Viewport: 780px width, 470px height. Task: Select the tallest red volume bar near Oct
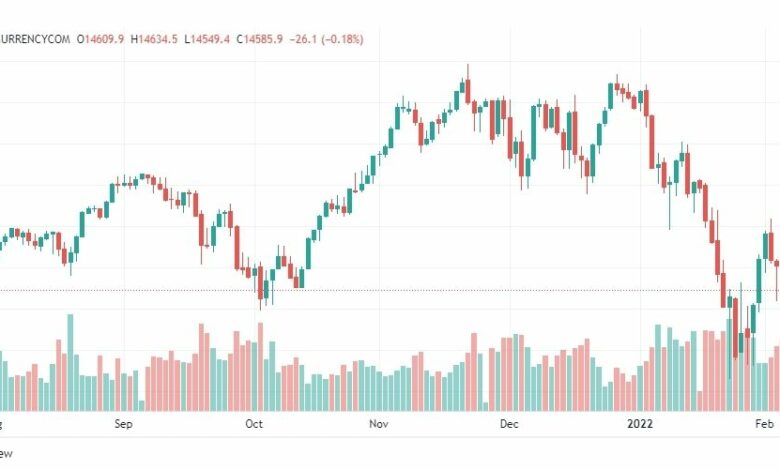pos(260,367)
